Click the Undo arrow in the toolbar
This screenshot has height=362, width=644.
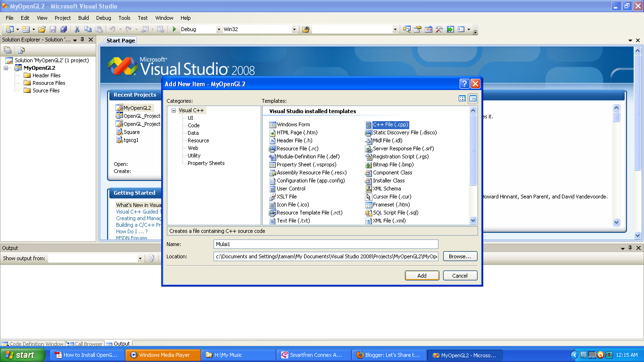pyautogui.click(x=113, y=29)
